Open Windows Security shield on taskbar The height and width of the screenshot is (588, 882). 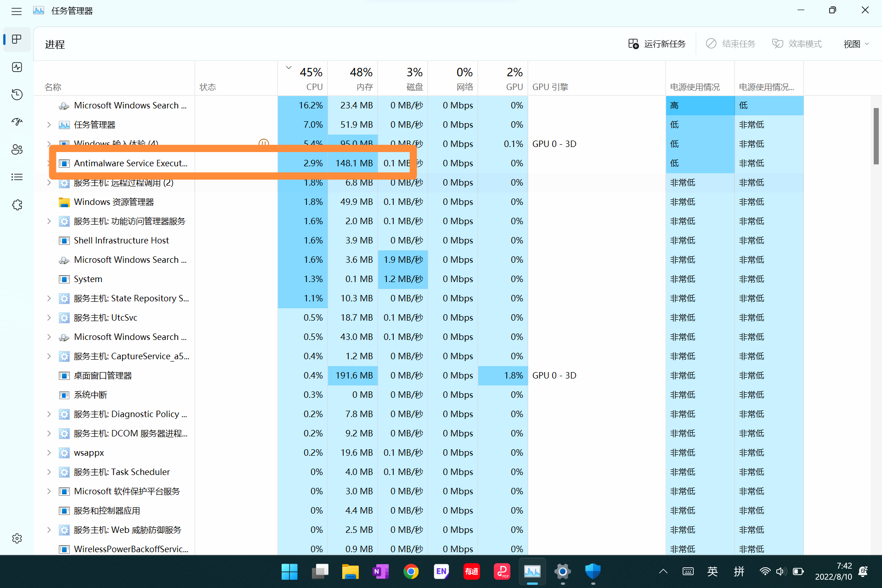(x=593, y=571)
